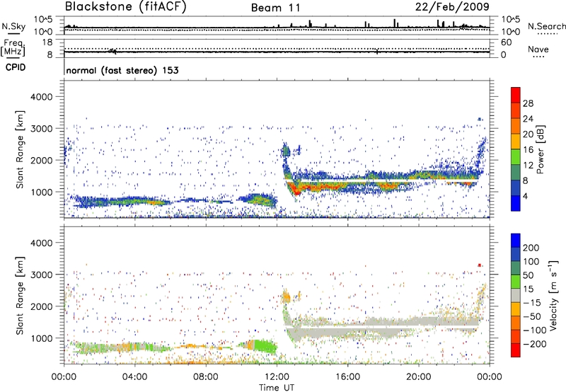The height and width of the screenshot is (392, 566).
Task: Click the velocity panel "Slant Range [km]" label
Action: [21, 296]
